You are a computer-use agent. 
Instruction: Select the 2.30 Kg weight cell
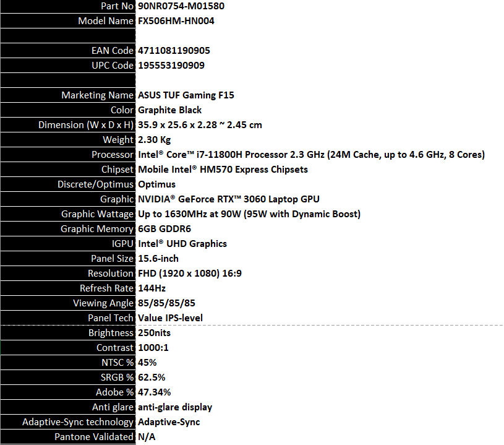[x=155, y=140]
